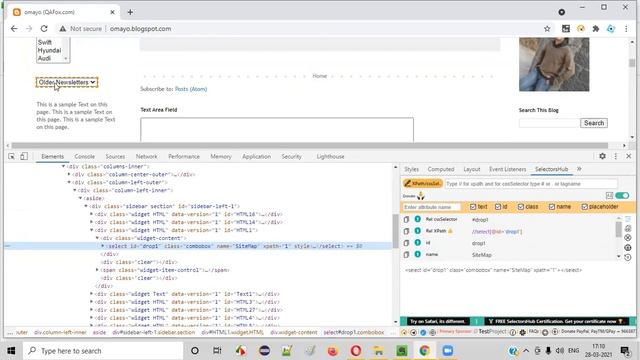Click the SelectorsHub reset history icon
The image size is (640, 360).
coord(628,258)
